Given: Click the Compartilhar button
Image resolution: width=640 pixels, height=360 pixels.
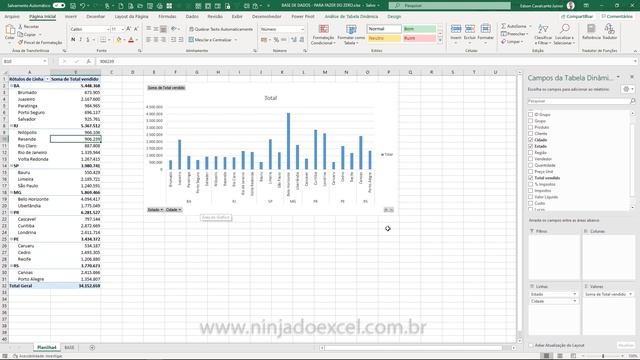Looking at the screenshot, I should (x=577, y=17).
